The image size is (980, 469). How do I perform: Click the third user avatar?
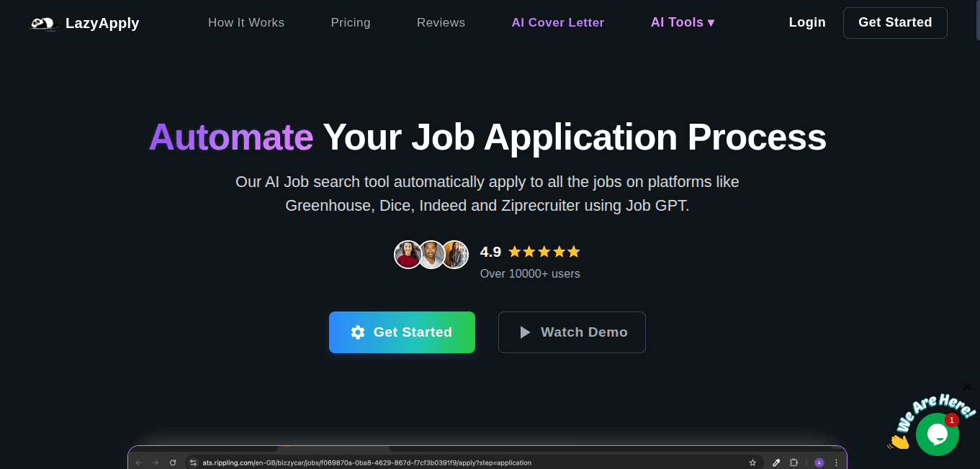pos(455,255)
